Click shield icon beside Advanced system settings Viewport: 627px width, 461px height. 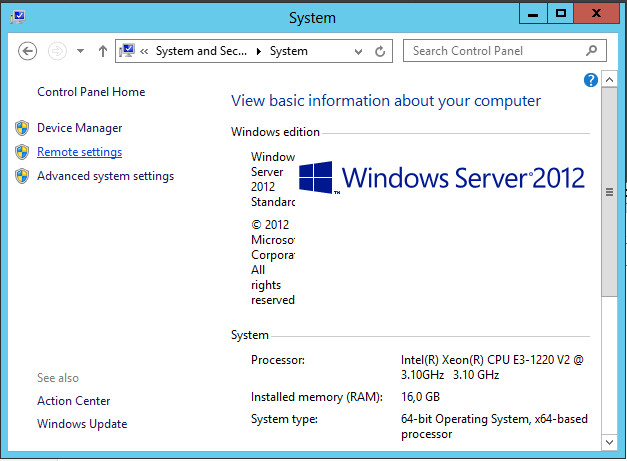22,176
